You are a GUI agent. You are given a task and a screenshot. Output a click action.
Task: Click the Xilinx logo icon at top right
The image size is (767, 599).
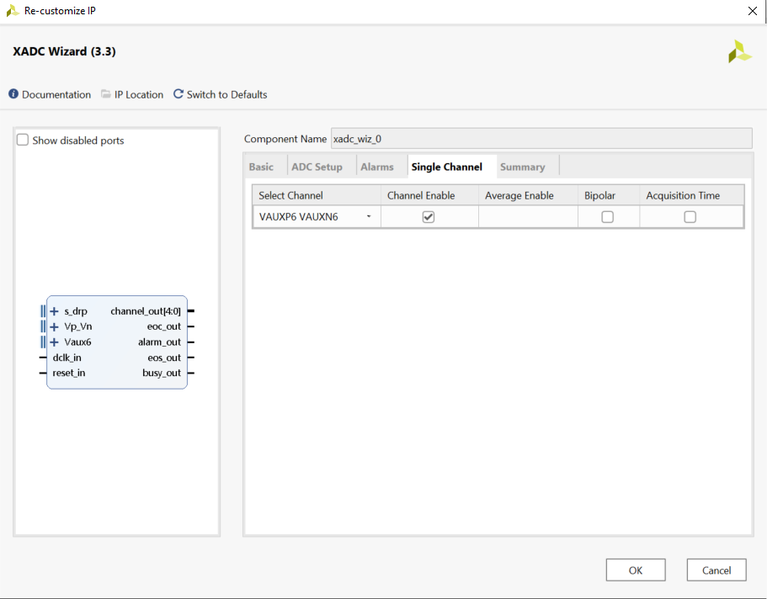[738, 52]
